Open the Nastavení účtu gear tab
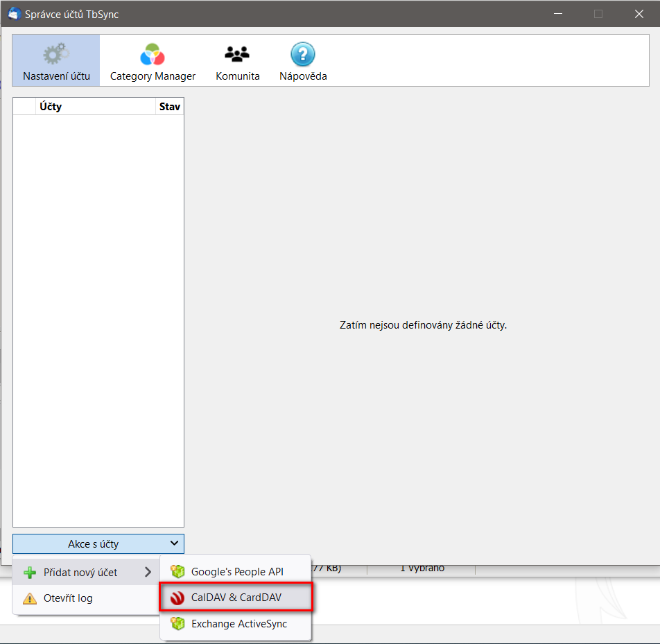660x644 pixels. (56, 60)
